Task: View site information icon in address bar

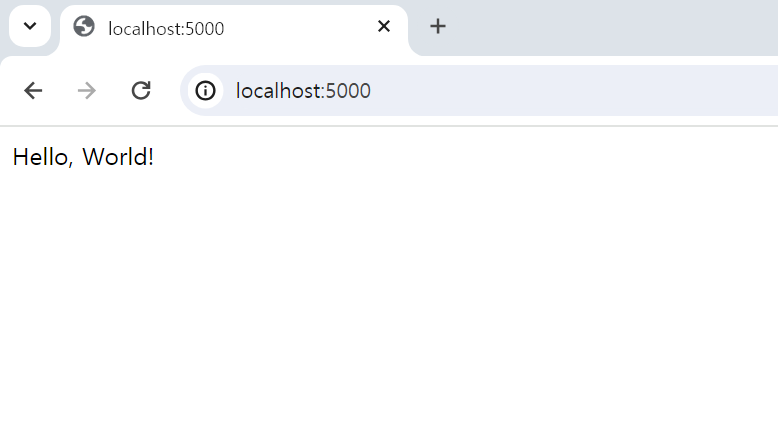Action: (205, 91)
